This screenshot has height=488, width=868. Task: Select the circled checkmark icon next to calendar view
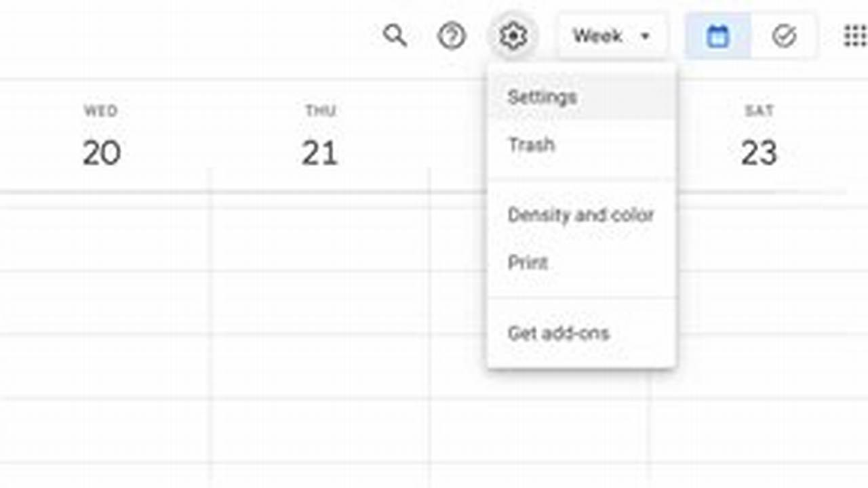783,36
